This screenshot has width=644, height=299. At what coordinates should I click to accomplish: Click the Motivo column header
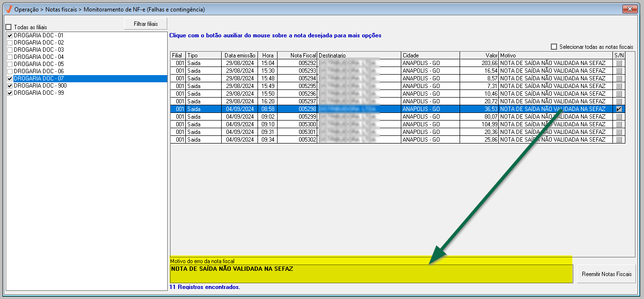(555, 55)
